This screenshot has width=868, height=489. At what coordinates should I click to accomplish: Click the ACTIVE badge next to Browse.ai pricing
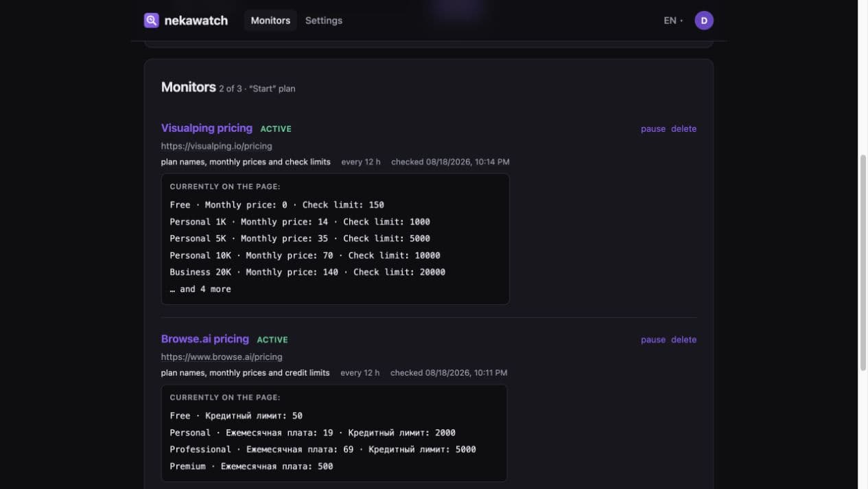click(272, 339)
